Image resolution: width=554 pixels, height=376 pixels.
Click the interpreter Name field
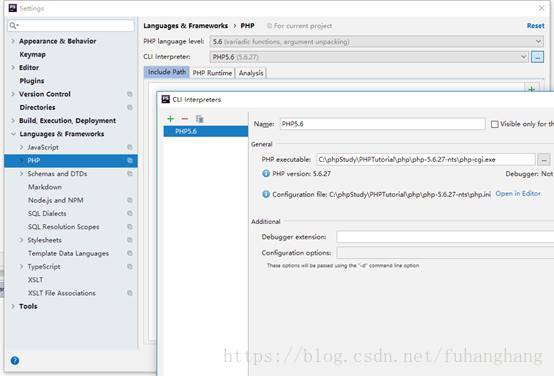click(x=383, y=124)
